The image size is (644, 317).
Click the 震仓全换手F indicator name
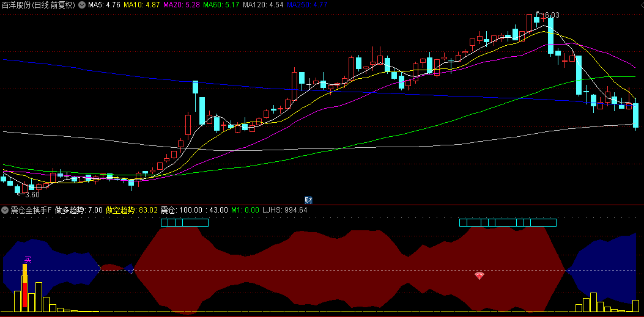click(x=31, y=210)
